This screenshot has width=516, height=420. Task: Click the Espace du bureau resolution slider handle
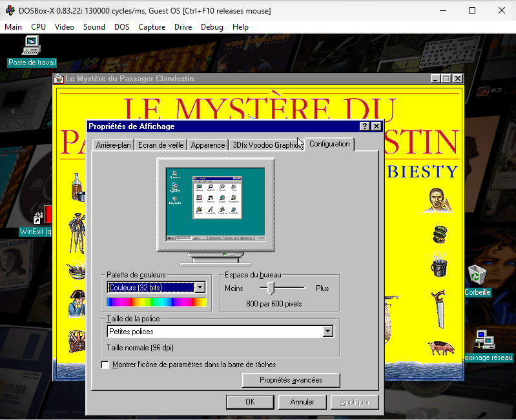tap(271, 288)
